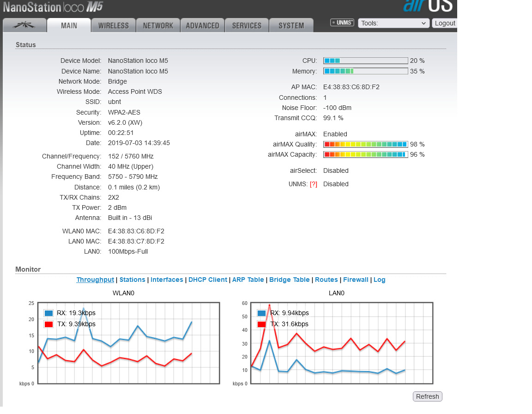Click the Channel Width value 40 MHz (Upper)
This screenshot has width=532, height=414.
coord(131,167)
